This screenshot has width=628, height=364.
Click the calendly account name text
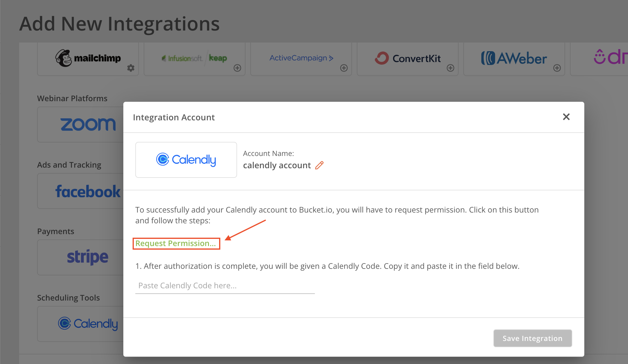click(x=277, y=165)
